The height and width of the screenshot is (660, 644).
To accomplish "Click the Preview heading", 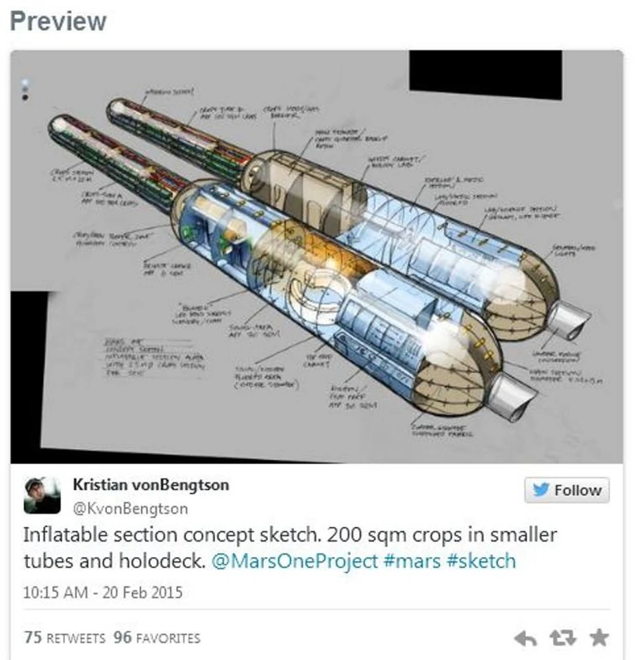I will tap(58, 21).
